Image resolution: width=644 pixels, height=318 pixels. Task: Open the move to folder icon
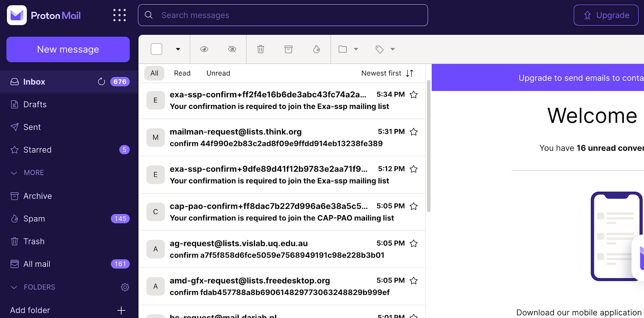coord(343,49)
